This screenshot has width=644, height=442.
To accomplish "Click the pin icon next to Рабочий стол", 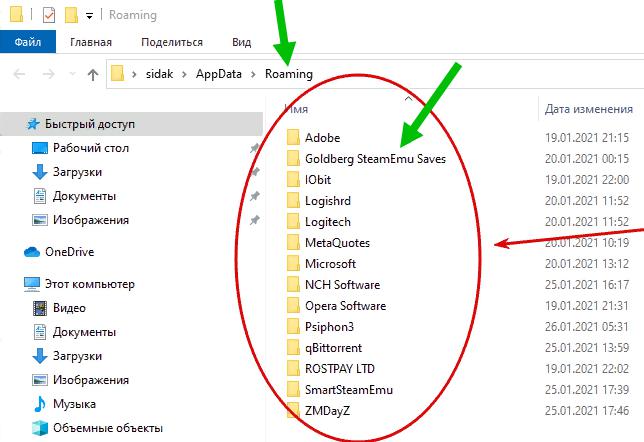I will point(255,148).
